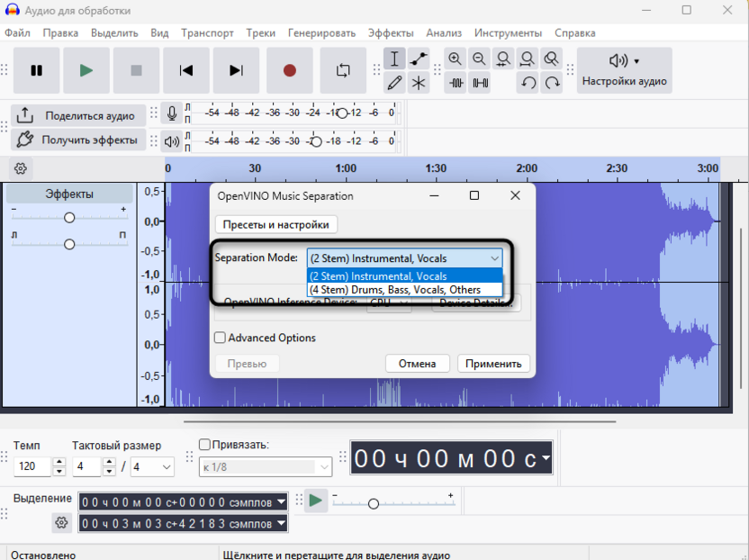Click the Zoom Toggle icon
Screen dimensions: 749x560
pos(551,59)
